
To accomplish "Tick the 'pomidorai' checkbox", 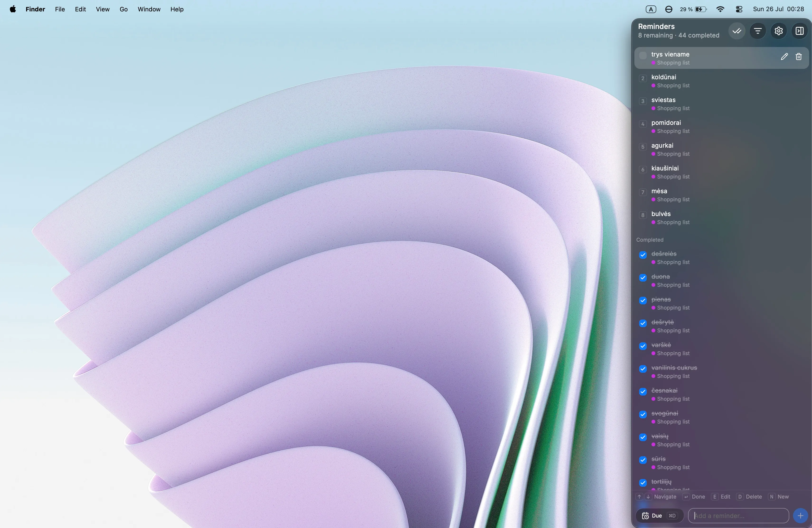I will pos(643,124).
